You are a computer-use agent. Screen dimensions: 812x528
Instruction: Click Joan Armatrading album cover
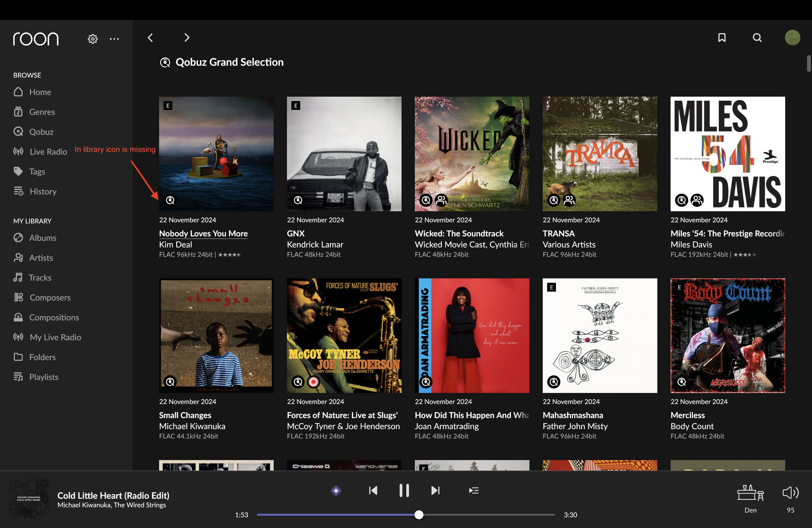[472, 336]
